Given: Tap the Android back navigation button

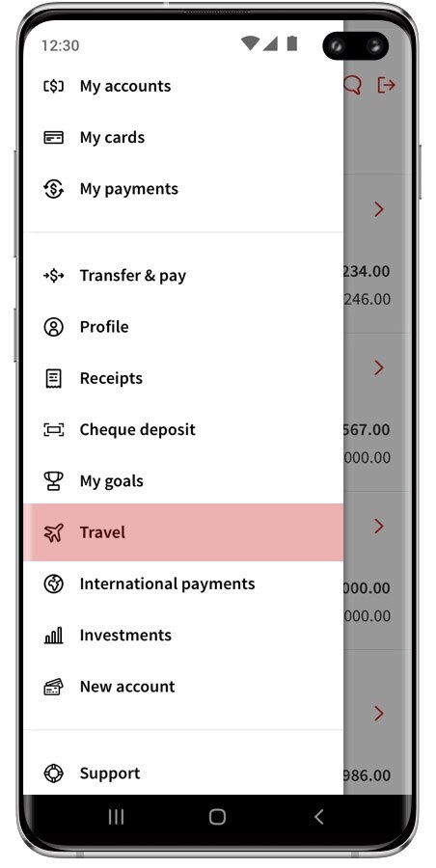Looking at the screenshot, I should pyautogui.click(x=318, y=817).
